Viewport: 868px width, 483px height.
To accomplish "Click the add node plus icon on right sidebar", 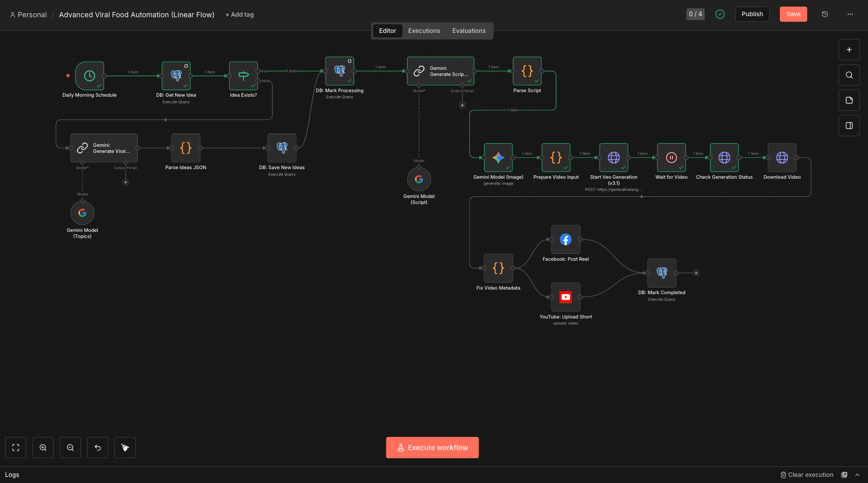I will 849,50.
